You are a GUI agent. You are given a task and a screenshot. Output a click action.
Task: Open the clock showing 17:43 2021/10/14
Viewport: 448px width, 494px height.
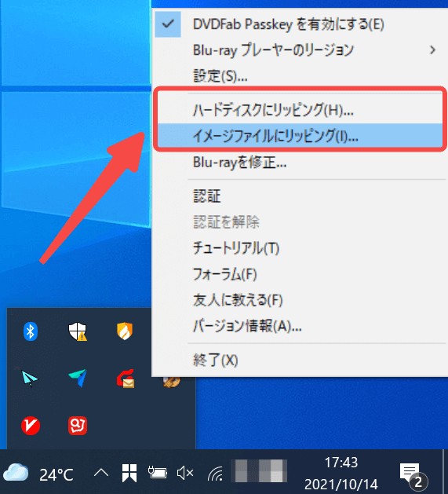tap(341, 474)
